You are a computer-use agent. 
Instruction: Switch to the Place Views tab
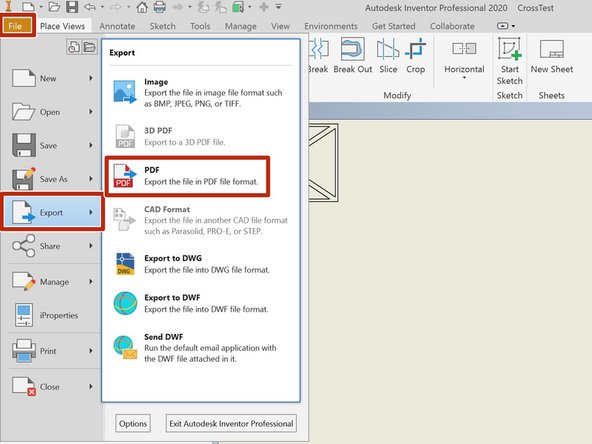tap(62, 26)
